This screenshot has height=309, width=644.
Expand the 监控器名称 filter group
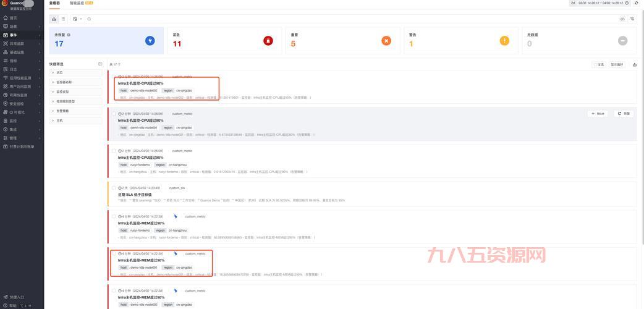(x=75, y=82)
